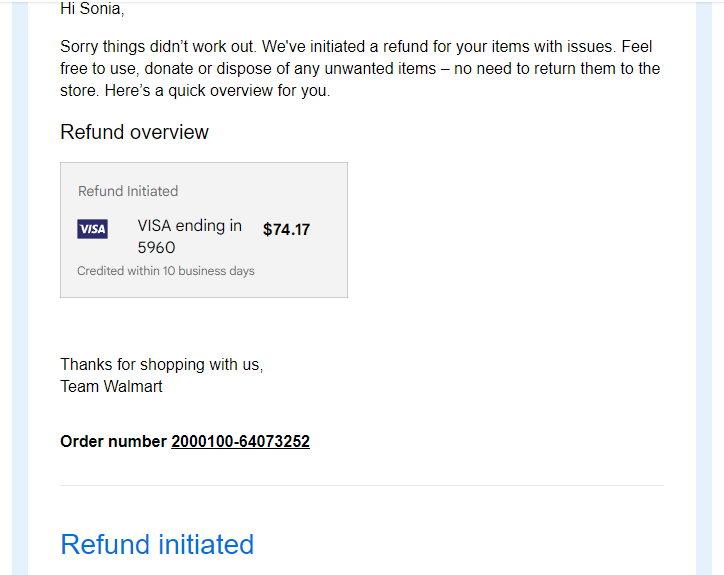
Task: Click the Hi Sonia greeting
Action: [92, 9]
